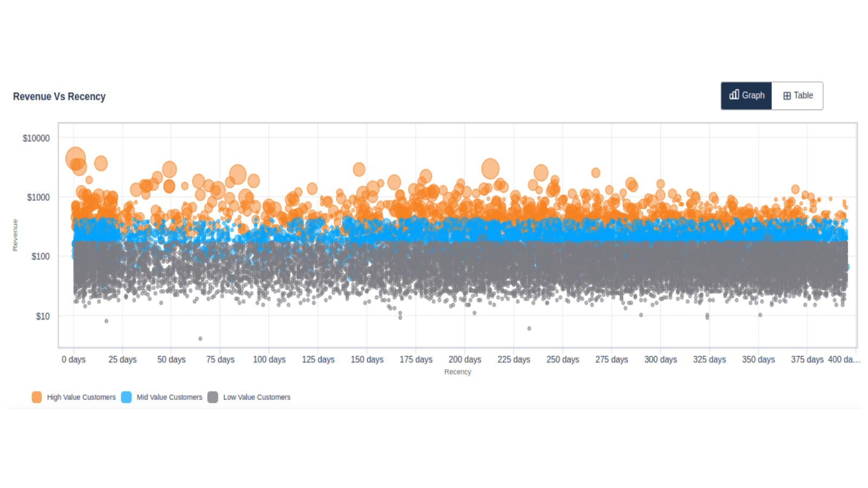
Task: Click the 0 days axis label
Action: (x=74, y=359)
